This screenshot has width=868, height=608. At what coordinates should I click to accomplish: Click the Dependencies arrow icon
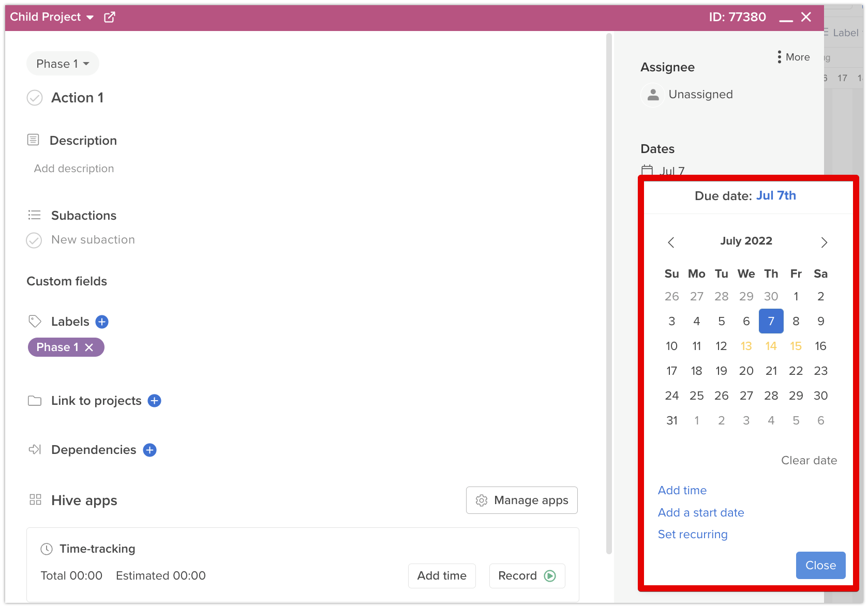tap(35, 449)
